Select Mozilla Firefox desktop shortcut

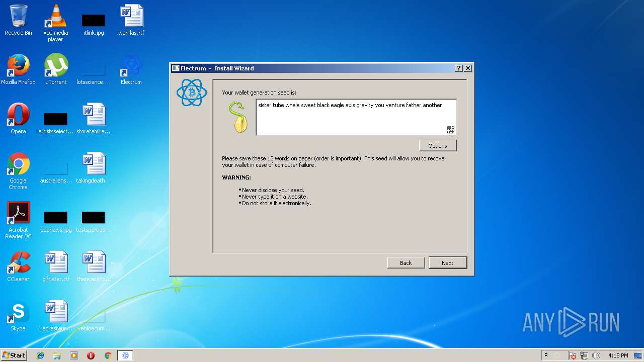tap(18, 69)
